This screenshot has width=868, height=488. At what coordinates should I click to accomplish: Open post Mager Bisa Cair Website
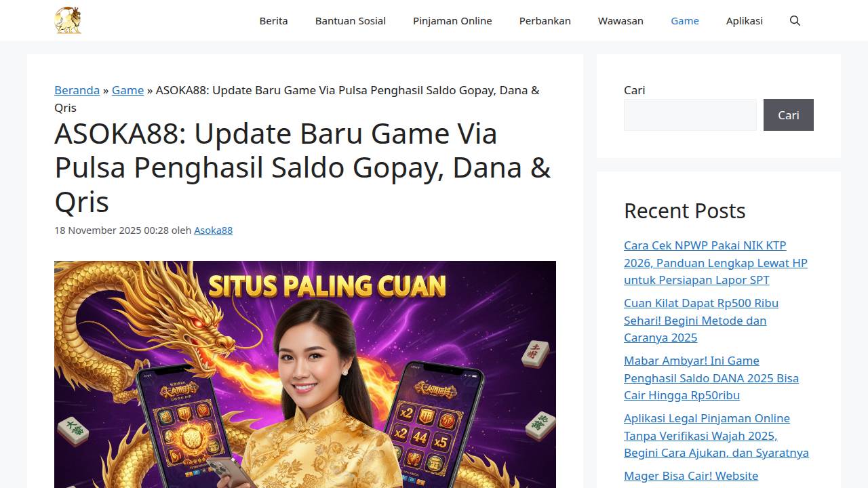(691, 476)
